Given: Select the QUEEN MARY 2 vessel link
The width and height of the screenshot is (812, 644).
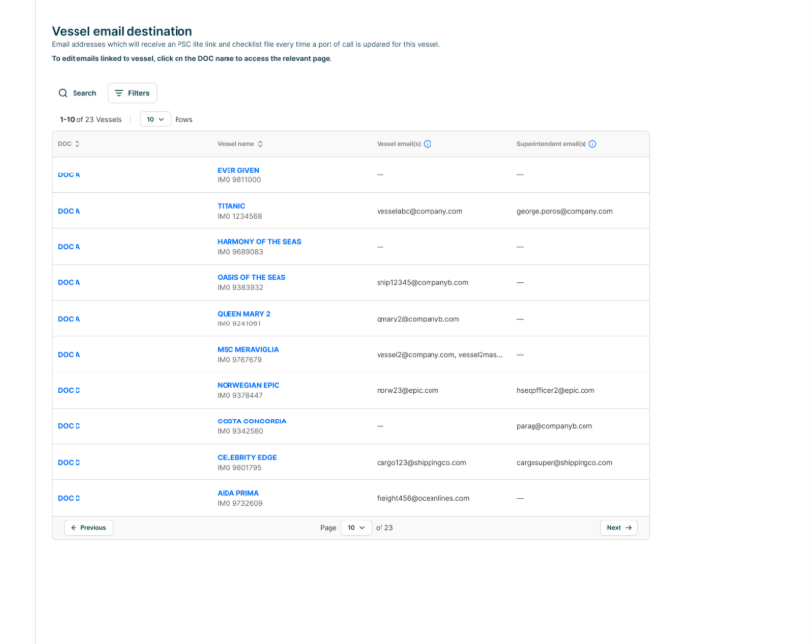Looking at the screenshot, I should pos(243,314).
